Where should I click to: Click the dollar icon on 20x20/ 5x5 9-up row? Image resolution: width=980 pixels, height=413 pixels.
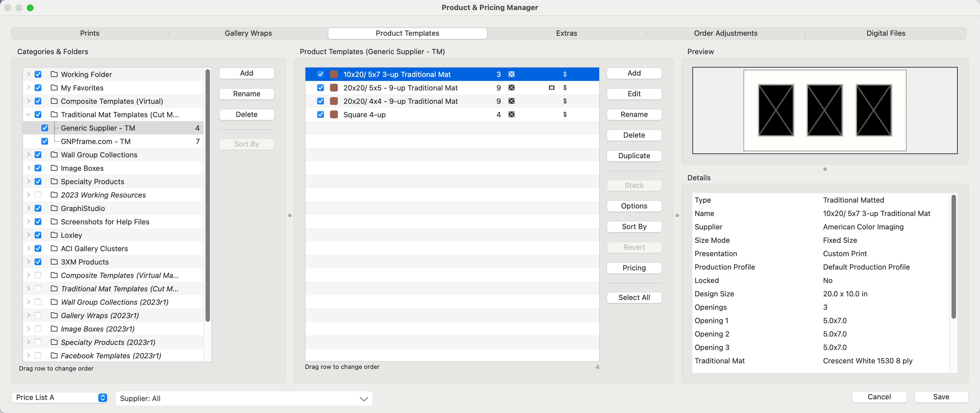click(565, 88)
